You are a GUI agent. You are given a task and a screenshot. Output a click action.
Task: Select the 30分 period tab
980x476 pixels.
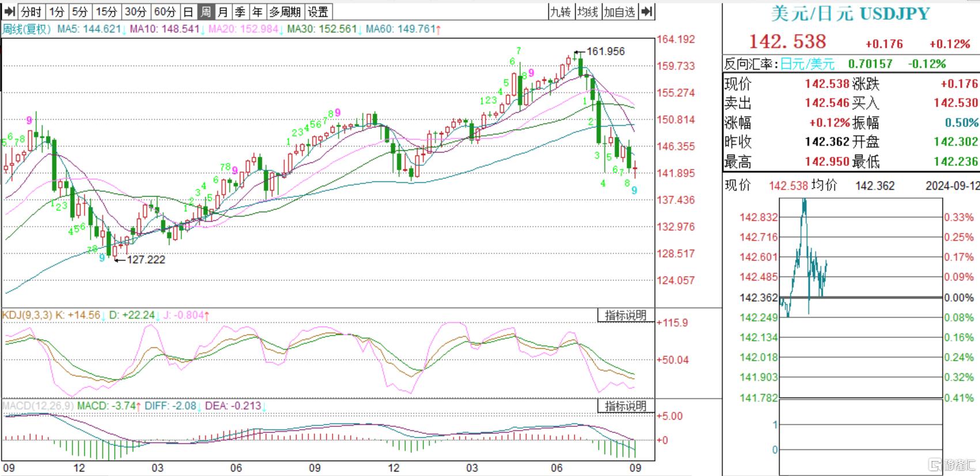(x=136, y=12)
